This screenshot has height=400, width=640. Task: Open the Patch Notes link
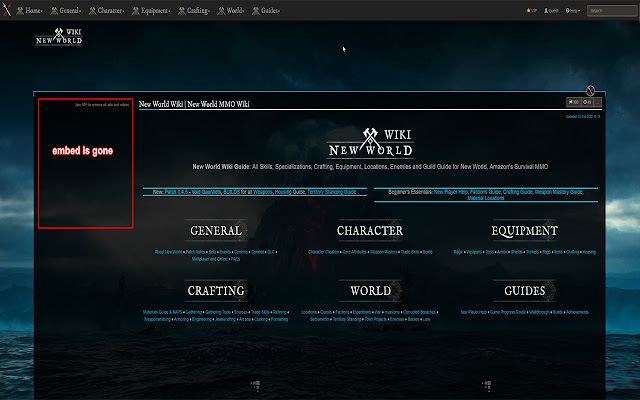pyautogui.click(x=196, y=252)
